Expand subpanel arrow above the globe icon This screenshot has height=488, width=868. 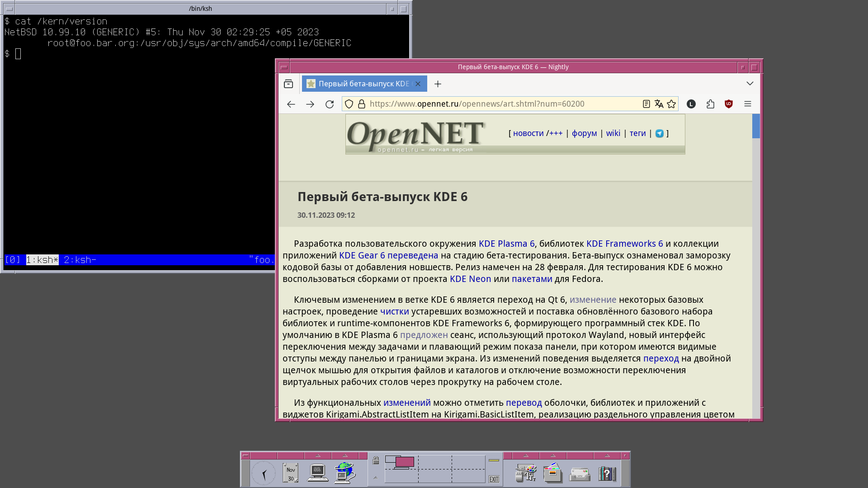[345, 455]
